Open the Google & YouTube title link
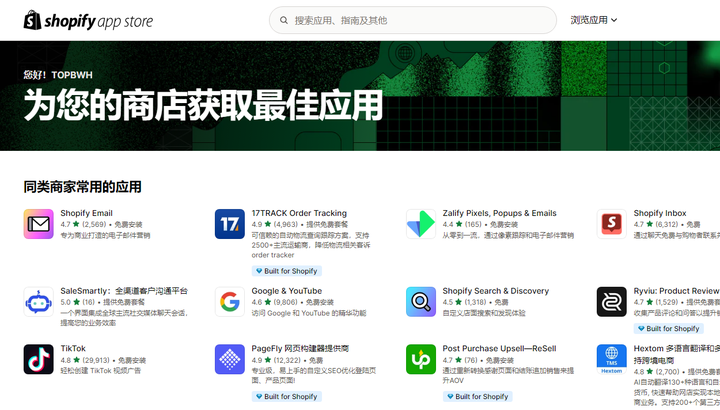The width and height of the screenshot is (720, 410). tap(287, 291)
